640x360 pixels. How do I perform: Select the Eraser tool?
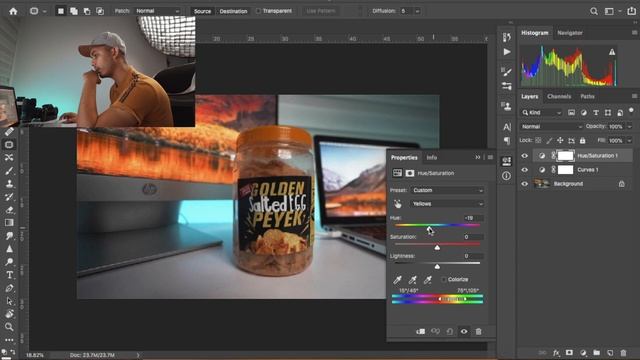click(x=9, y=210)
